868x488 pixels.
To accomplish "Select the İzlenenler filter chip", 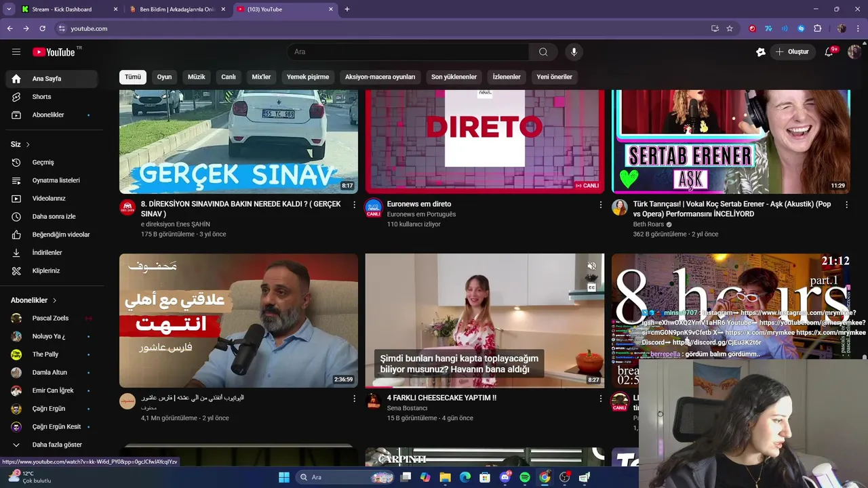I will [507, 77].
